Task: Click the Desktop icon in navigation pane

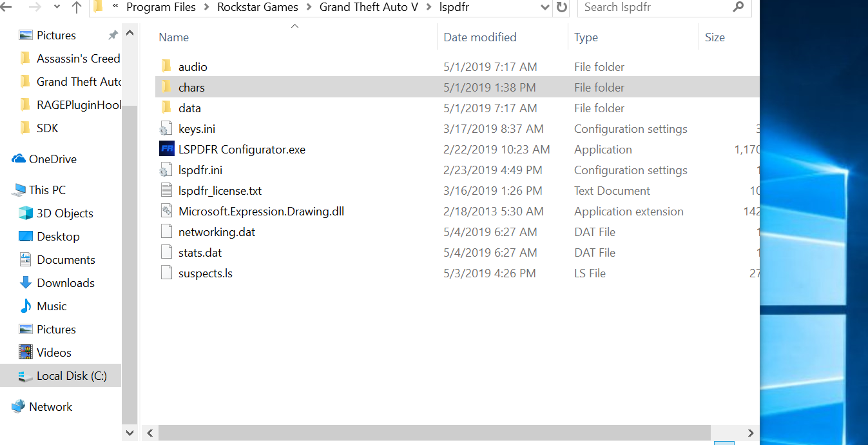Action: (x=26, y=237)
